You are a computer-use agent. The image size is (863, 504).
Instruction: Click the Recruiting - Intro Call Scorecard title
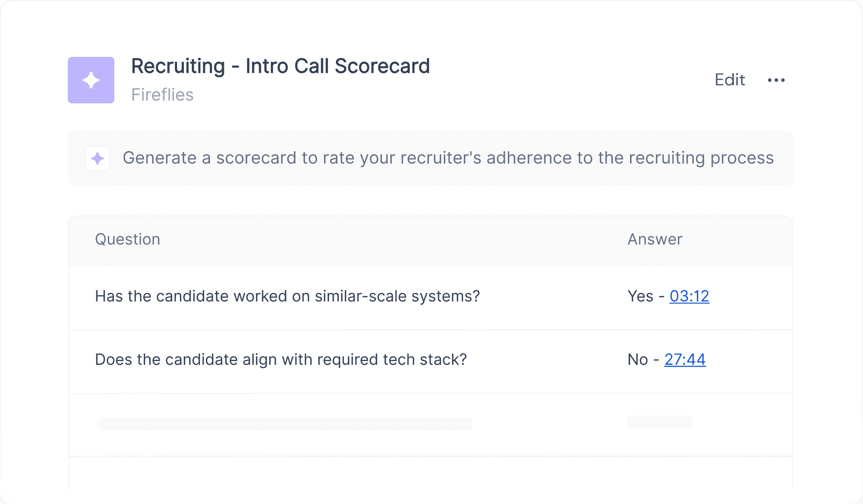(281, 66)
